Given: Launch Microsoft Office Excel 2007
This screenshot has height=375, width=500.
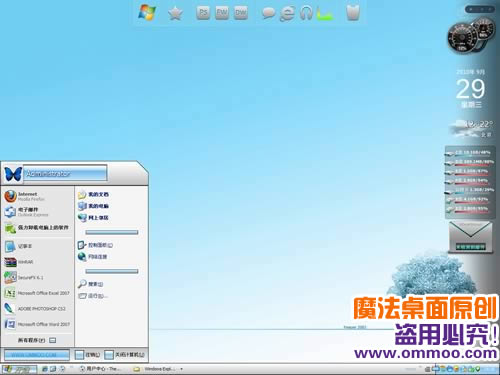Looking at the screenshot, I should [37, 293].
